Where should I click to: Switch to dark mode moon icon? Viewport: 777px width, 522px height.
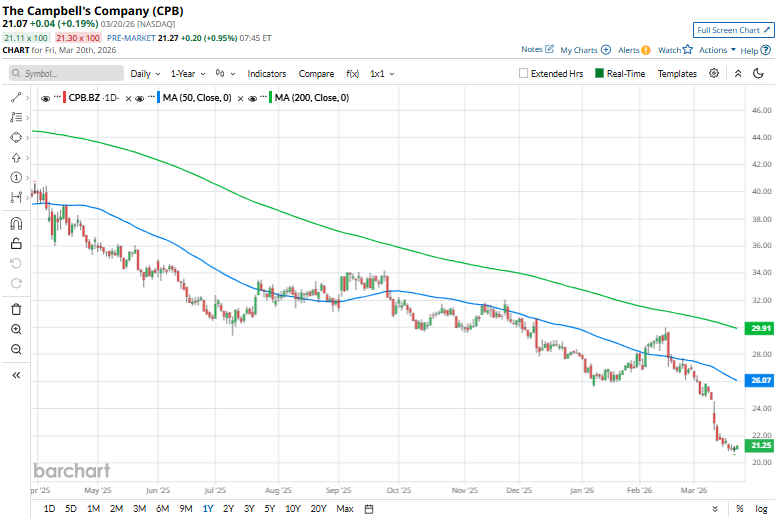[758, 73]
